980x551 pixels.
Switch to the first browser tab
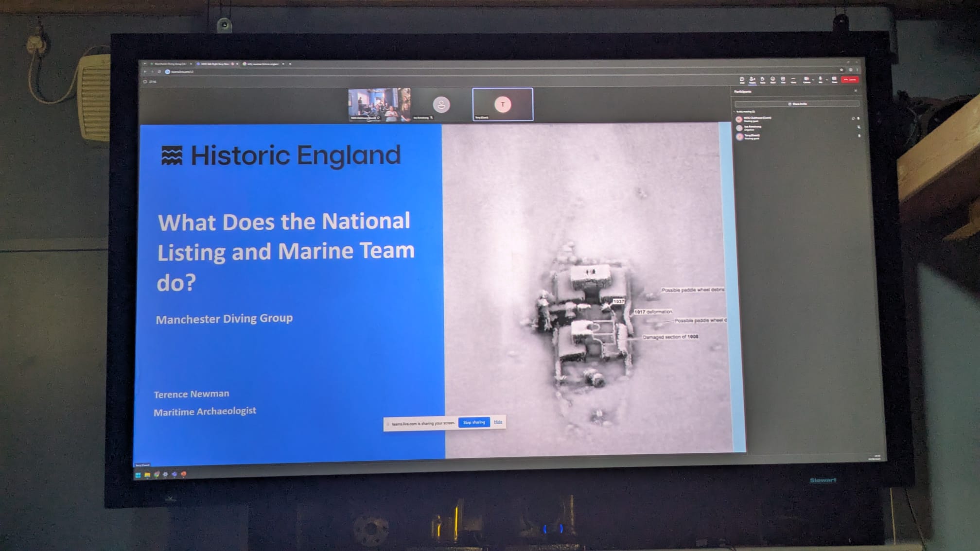(x=171, y=64)
